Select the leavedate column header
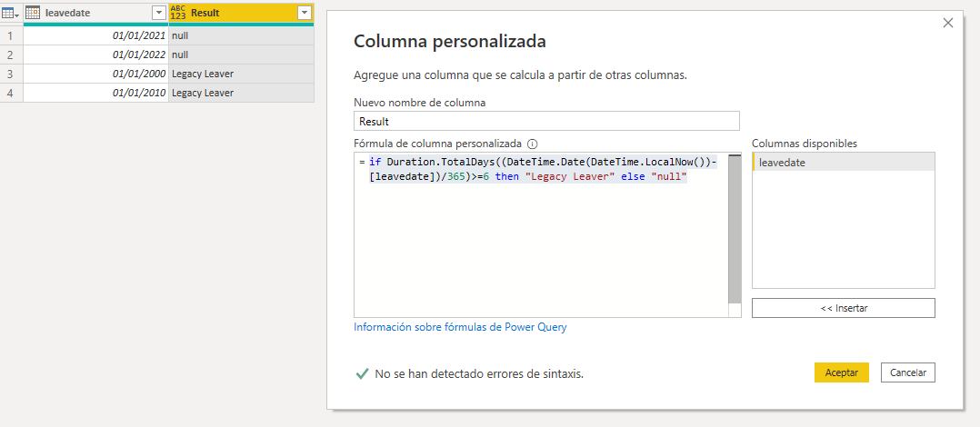The height and width of the screenshot is (427, 980). (95, 13)
